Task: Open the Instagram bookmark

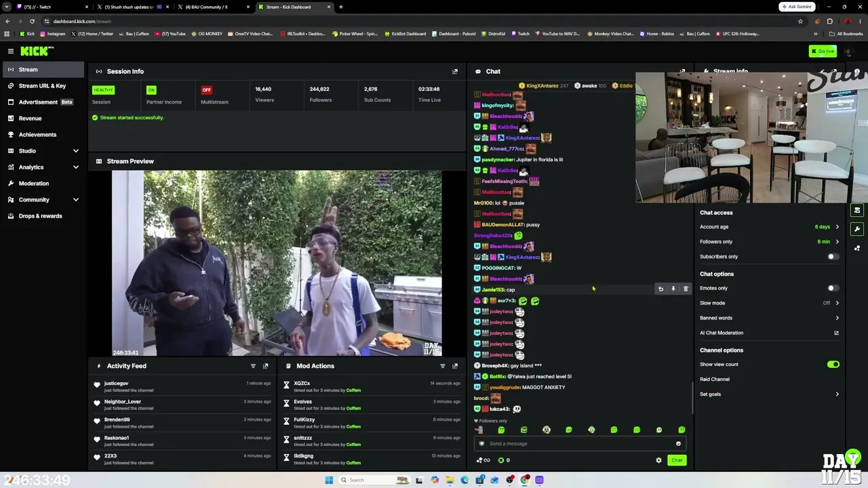Action: click(52, 33)
